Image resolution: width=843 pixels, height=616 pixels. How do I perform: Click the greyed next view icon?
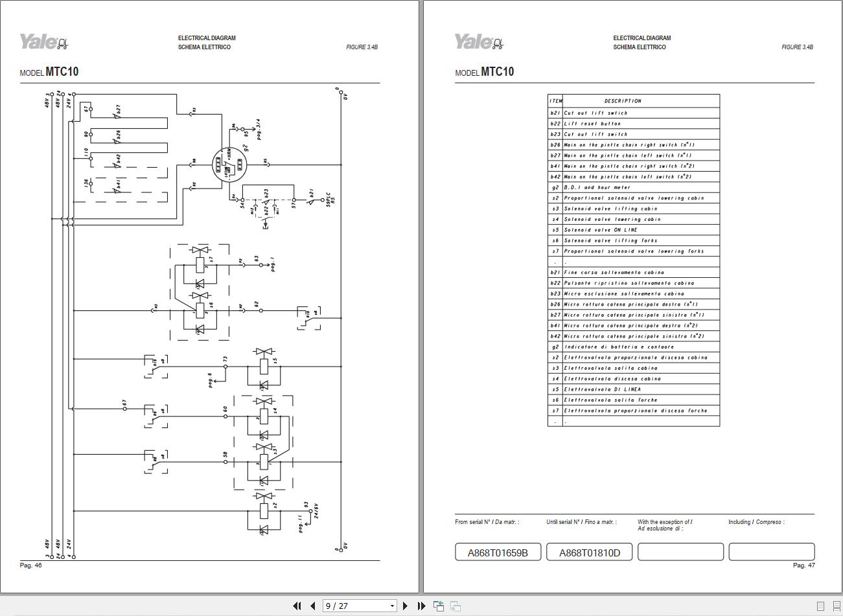click(x=456, y=606)
